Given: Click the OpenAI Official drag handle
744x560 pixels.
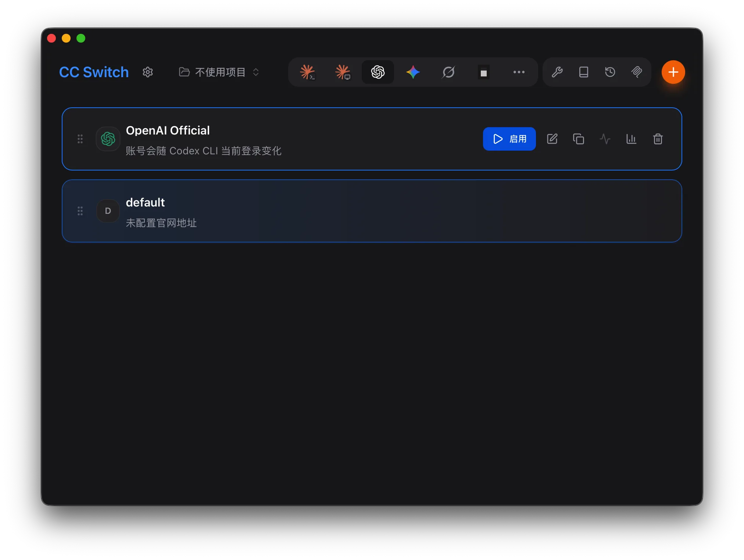Looking at the screenshot, I should (x=80, y=139).
